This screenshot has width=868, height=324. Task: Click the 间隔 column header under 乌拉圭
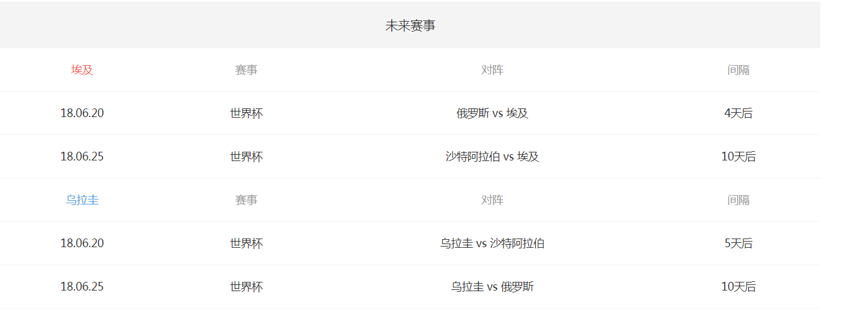tap(738, 200)
